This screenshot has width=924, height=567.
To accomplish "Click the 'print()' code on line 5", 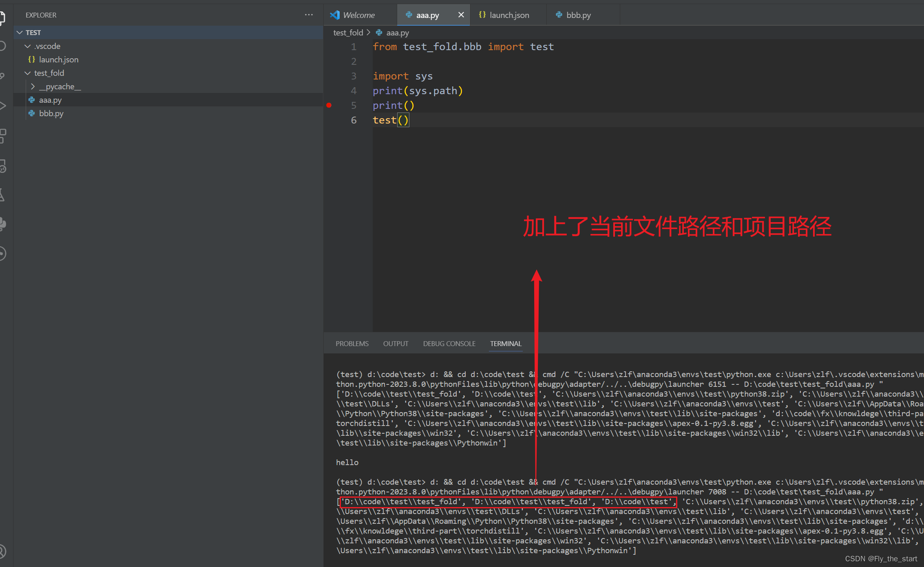I will [393, 106].
